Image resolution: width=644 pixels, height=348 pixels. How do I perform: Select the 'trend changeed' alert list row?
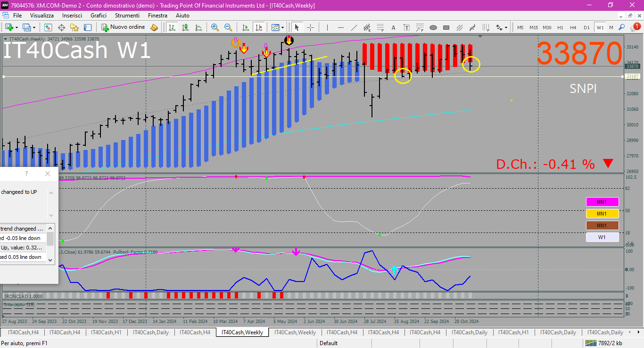point(23,229)
